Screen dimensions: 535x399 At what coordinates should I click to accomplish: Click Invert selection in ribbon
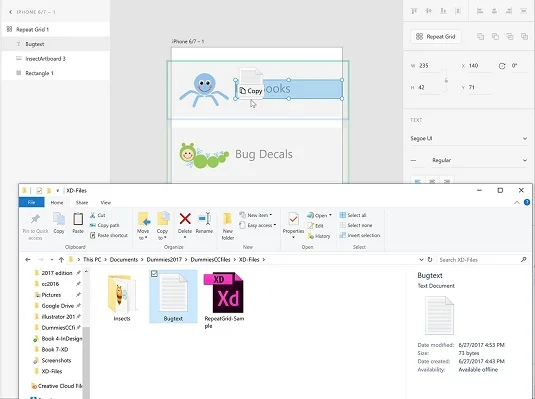360,236
